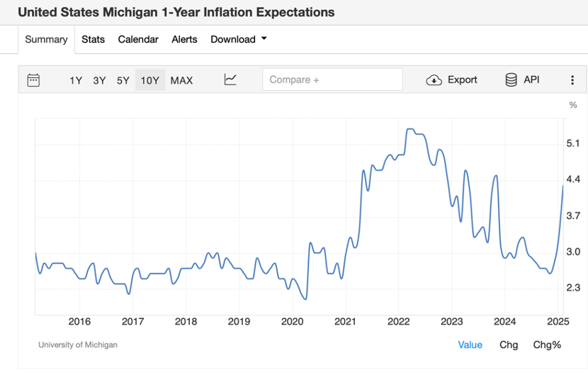The image size is (588, 373).
Task: Expand the Download dropdown arrow
Action: point(264,39)
